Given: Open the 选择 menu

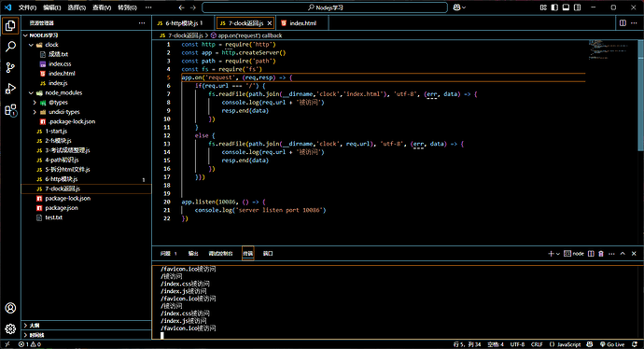Looking at the screenshot, I should pos(77,7).
